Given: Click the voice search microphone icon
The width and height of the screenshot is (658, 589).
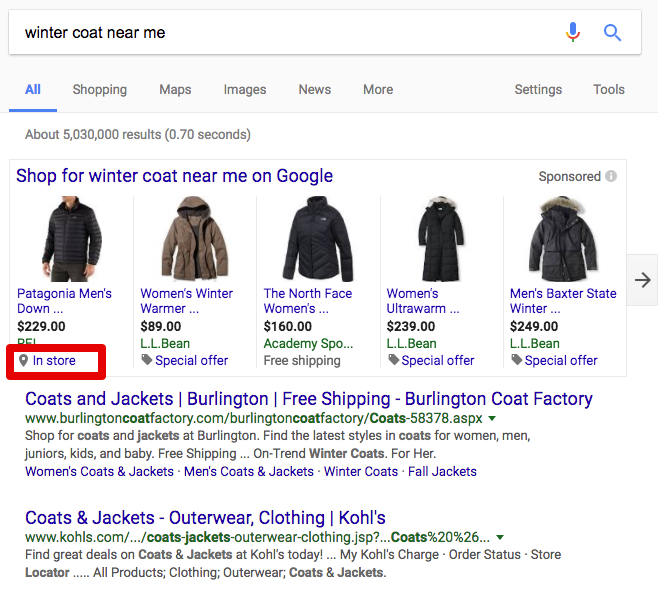Looking at the screenshot, I should tap(572, 32).
